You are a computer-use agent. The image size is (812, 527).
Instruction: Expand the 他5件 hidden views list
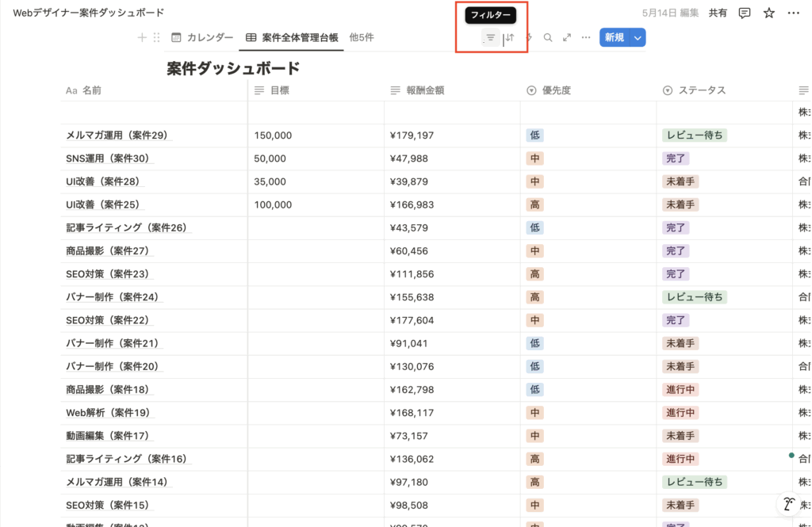362,37
